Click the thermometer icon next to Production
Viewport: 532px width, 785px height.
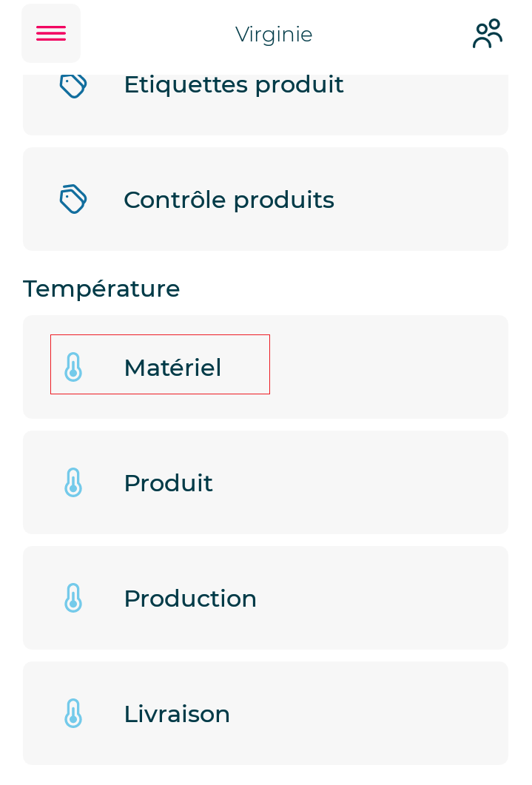click(x=73, y=598)
